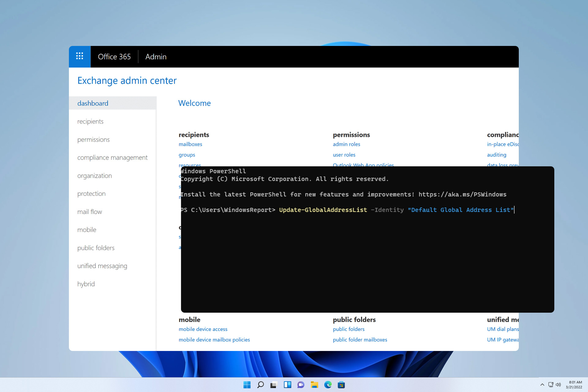
Task: Open the permissions section icon
Action: pos(93,139)
